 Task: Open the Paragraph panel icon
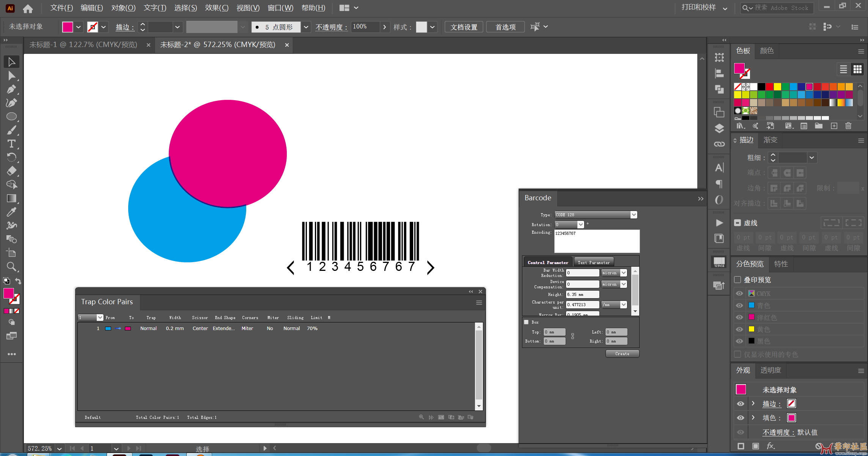(x=719, y=184)
